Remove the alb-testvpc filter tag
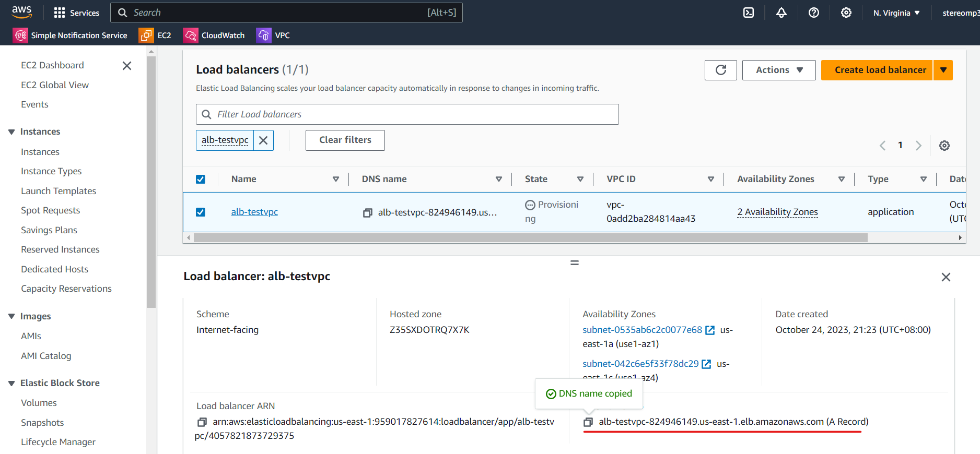Image resolution: width=980 pixels, height=454 pixels. [263, 140]
